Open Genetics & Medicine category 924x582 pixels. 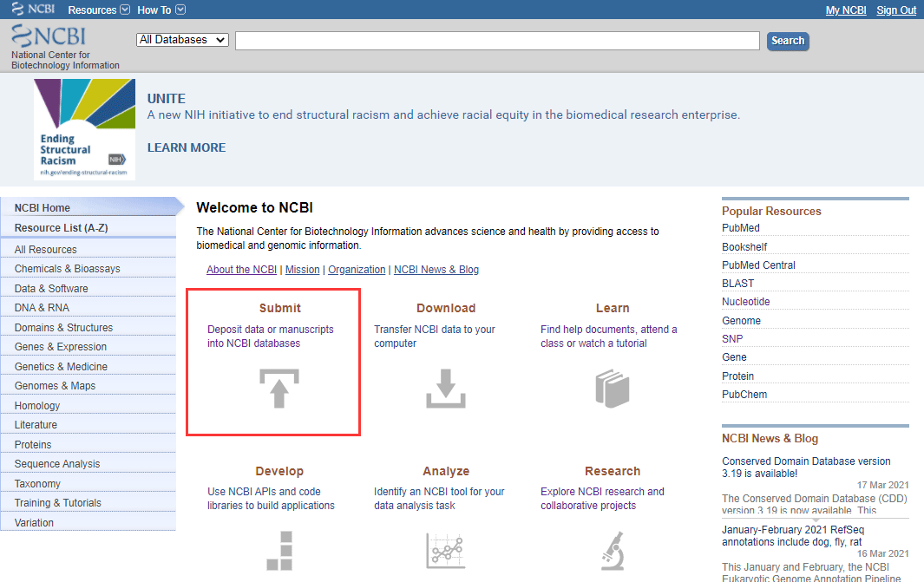88,366
